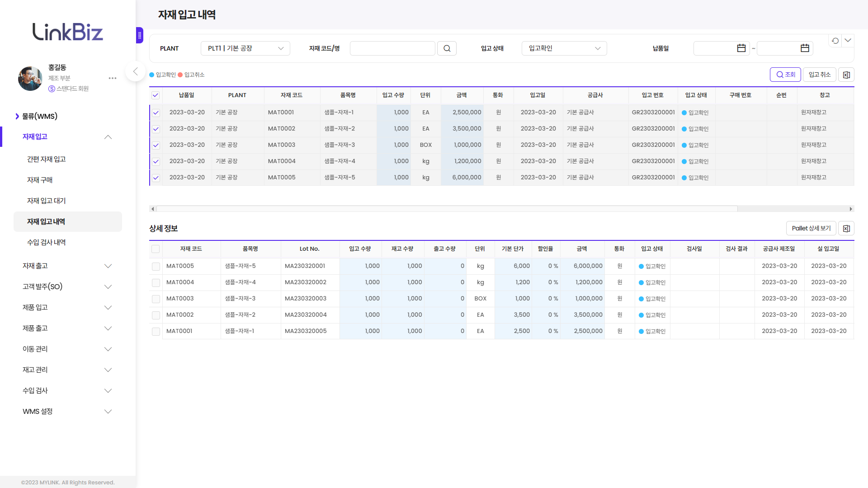
Task: Export the receipt list with the Excel icon
Action: (846, 75)
